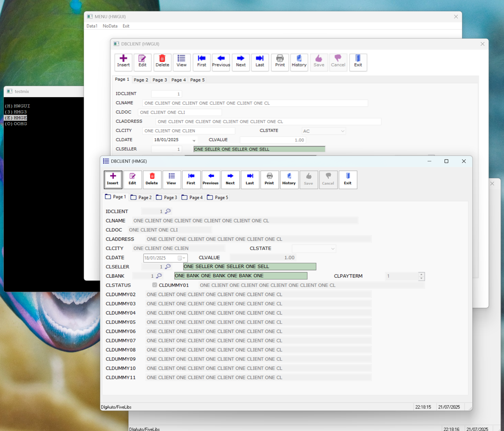
Task: Click Next arrow in HWGUI toolbar
Action: [241, 61]
